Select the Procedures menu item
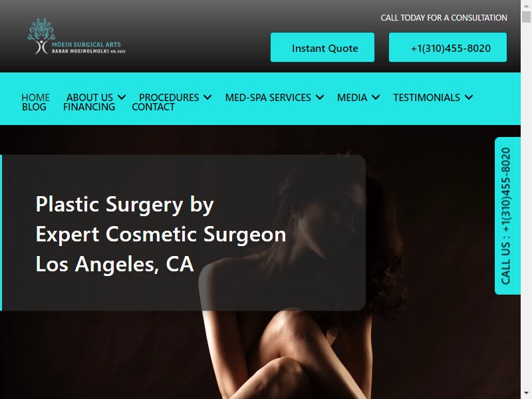The width and height of the screenshot is (532, 399). [x=169, y=97]
